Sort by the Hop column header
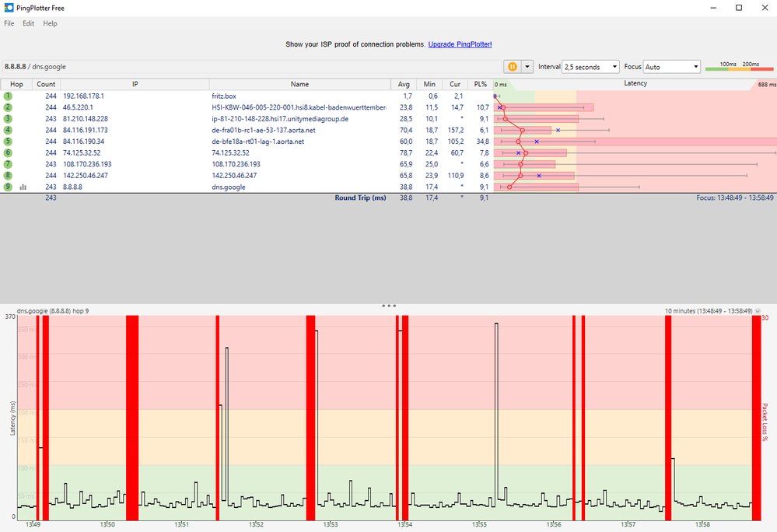Image resolution: width=777 pixels, height=532 pixels. click(16, 84)
